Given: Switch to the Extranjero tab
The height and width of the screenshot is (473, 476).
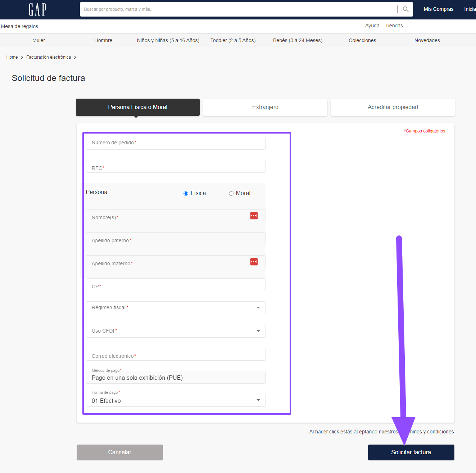Looking at the screenshot, I should point(265,107).
